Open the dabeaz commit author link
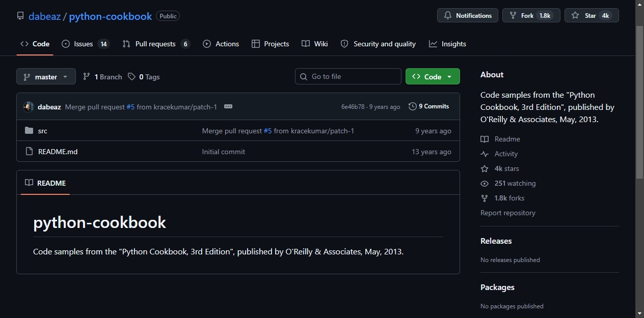The height and width of the screenshot is (318, 644). click(49, 107)
